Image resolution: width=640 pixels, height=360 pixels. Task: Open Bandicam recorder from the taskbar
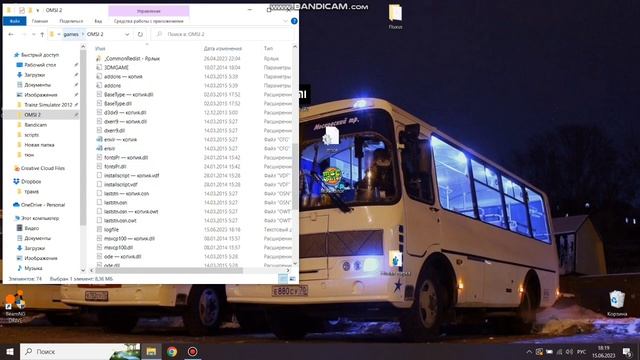(x=192, y=351)
